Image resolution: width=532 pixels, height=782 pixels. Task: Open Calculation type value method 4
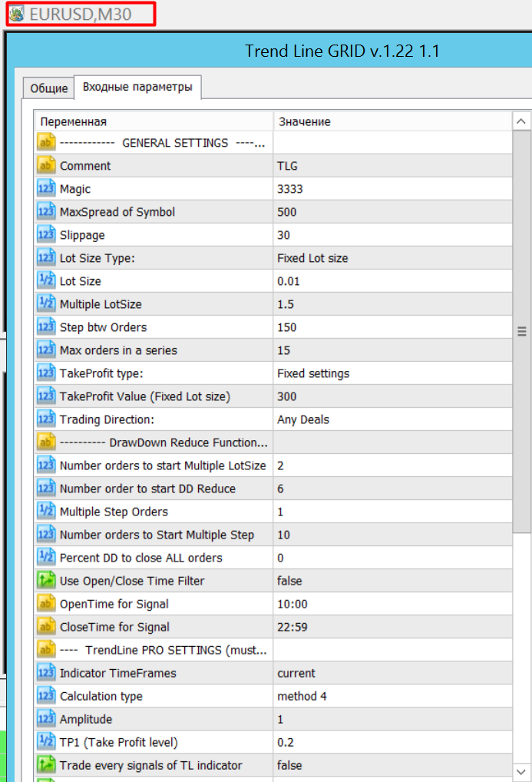pos(392,696)
